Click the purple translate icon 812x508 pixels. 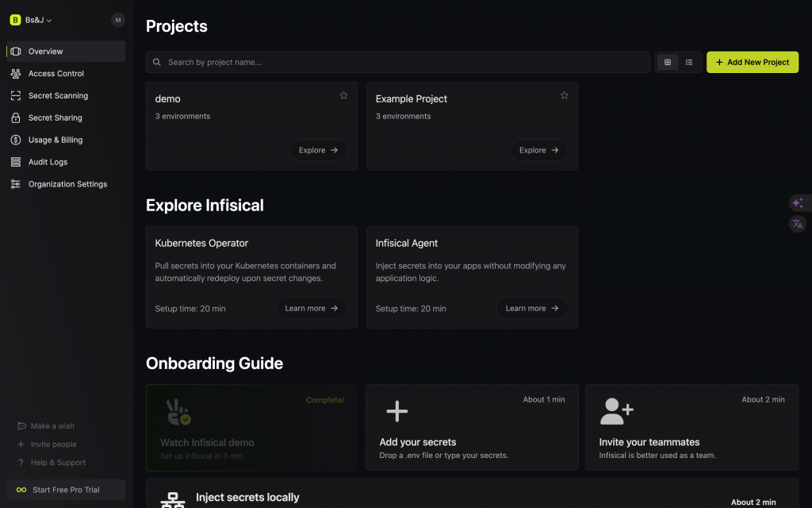(x=798, y=224)
